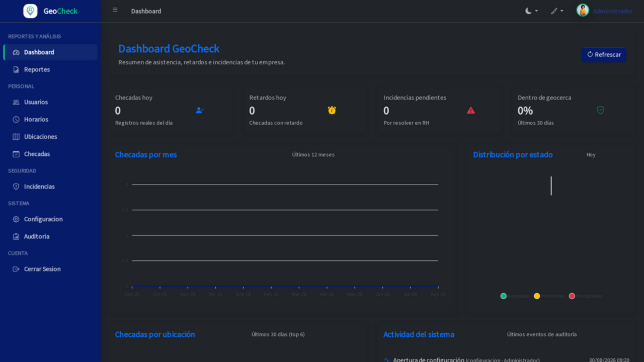The width and height of the screenshot is (644, 362).
Task: Click the Usuarios people icon
Action: (16, 102)
